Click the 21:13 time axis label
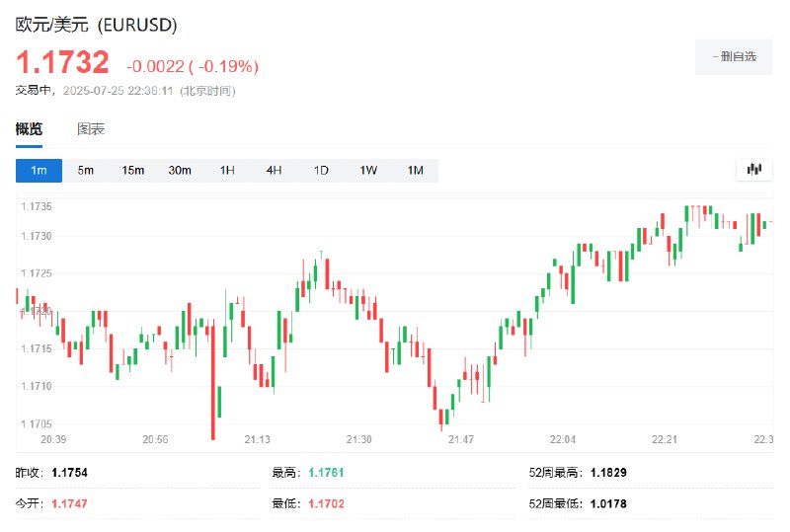The image size is (790, 532). pos(258,439)
